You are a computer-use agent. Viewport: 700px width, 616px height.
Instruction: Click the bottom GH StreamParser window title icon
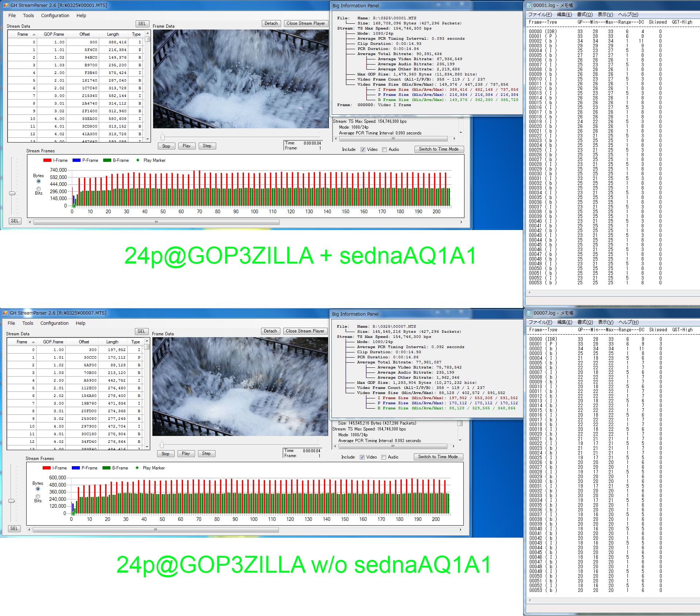[5, 313]
